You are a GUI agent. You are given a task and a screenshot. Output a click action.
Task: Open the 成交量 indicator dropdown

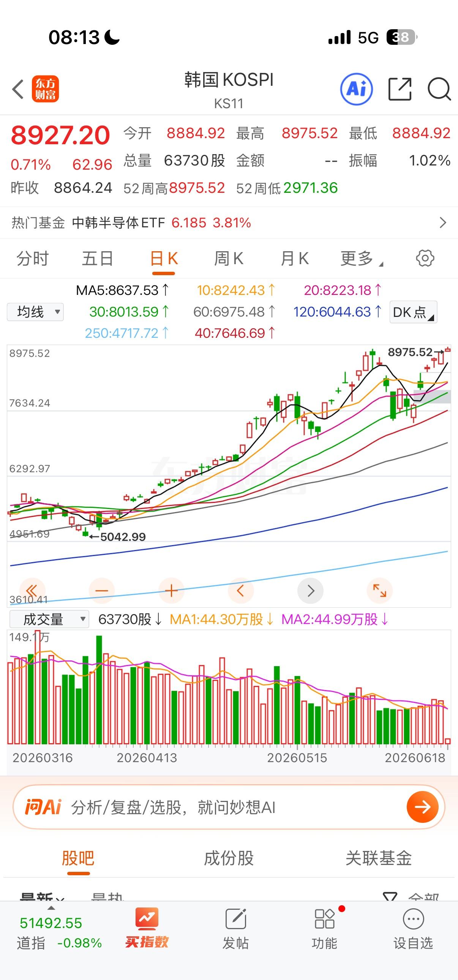[49, 619]
